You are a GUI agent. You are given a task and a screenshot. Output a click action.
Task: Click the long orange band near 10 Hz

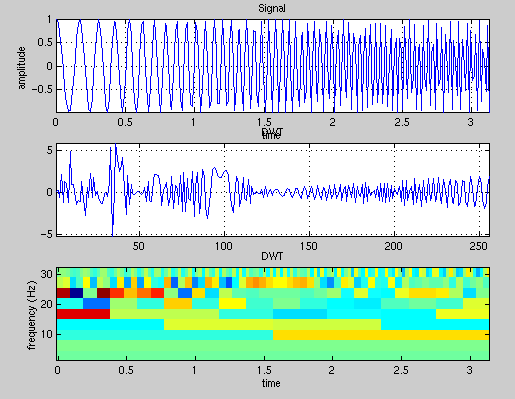point(381,335)
